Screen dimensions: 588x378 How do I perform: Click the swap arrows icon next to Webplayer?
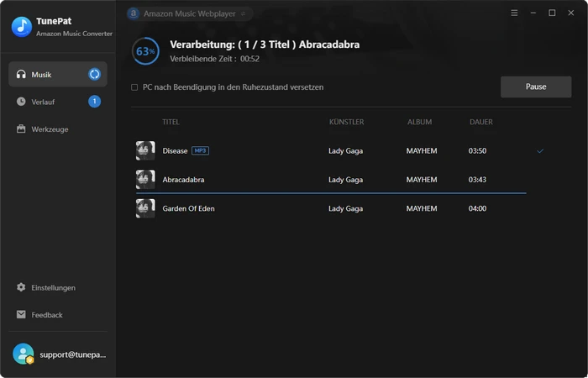pos(243,14)
